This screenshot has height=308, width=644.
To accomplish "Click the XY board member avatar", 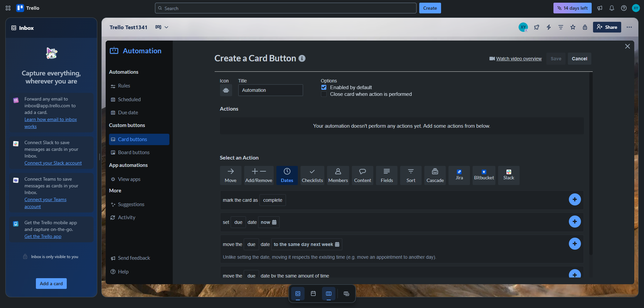I will 523,27.
